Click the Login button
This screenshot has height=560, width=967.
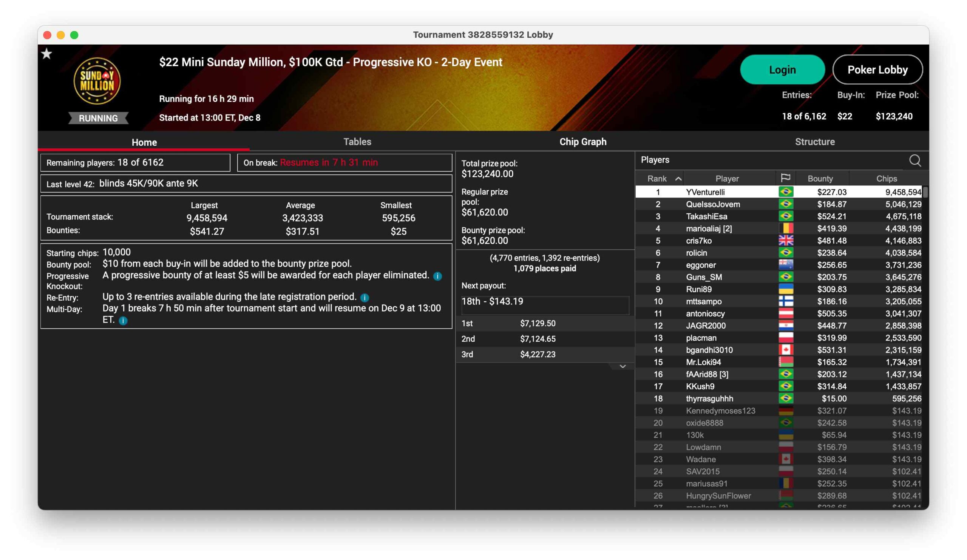point(782,69)
